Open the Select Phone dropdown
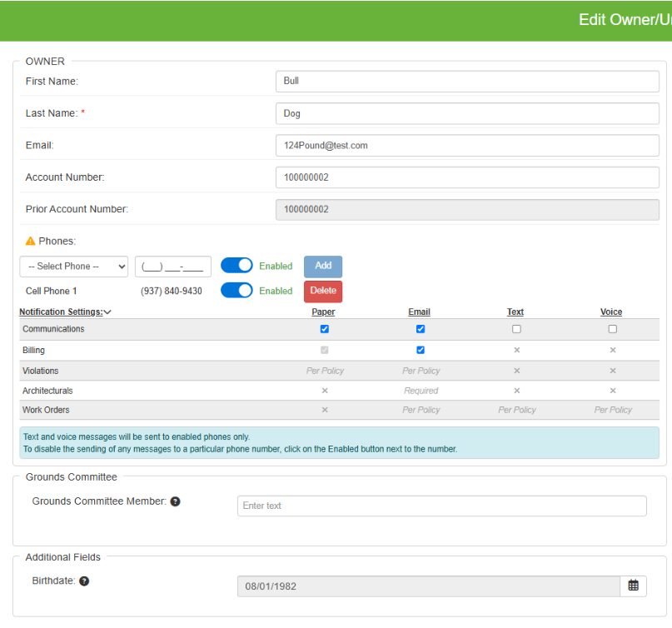Viewport: 672px width, 628px height. (x=74, y=267)
